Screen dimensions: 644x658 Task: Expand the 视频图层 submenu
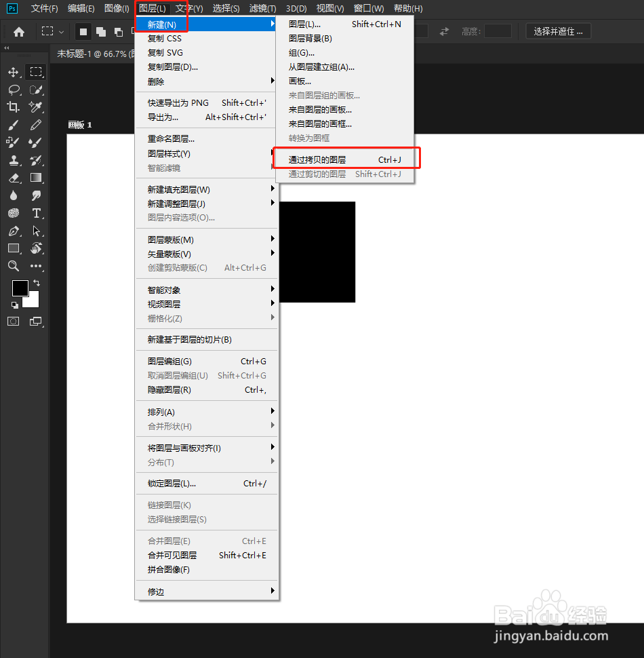point(205,304)
